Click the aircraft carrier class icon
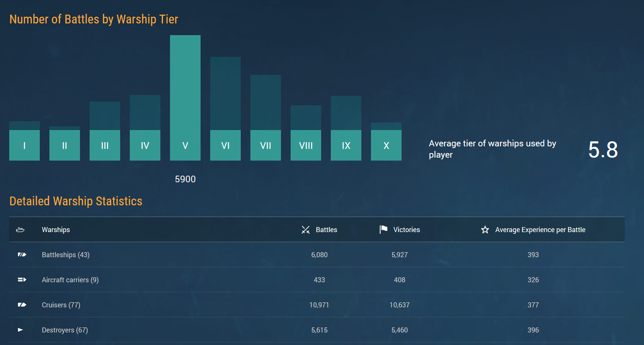 coord(22,280)
